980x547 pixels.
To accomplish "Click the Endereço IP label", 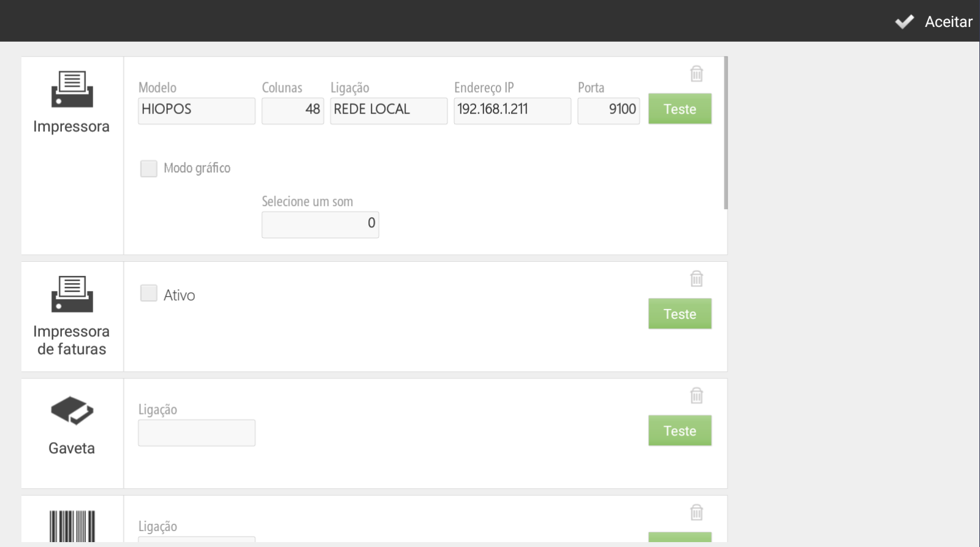I will click(x=484, y=88).
